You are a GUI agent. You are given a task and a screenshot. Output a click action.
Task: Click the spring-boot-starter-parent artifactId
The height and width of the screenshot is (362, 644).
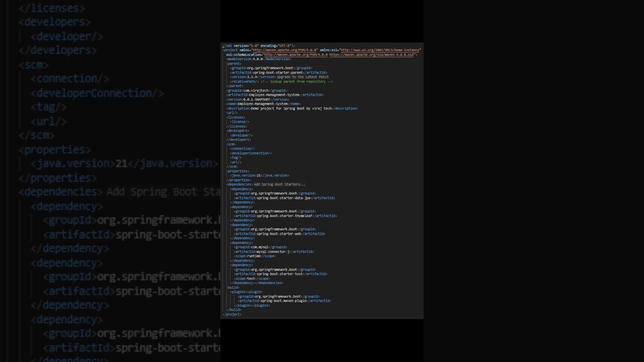click(279, 73)
